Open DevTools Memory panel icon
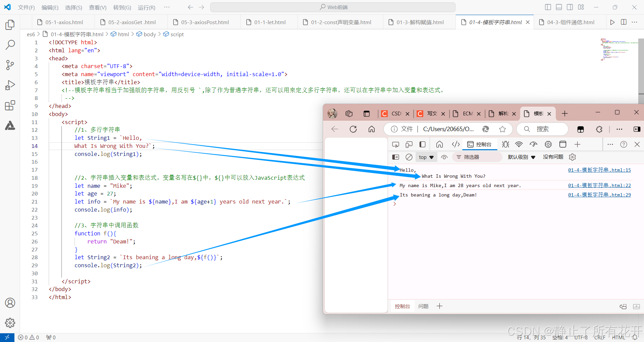 (548, 144)
